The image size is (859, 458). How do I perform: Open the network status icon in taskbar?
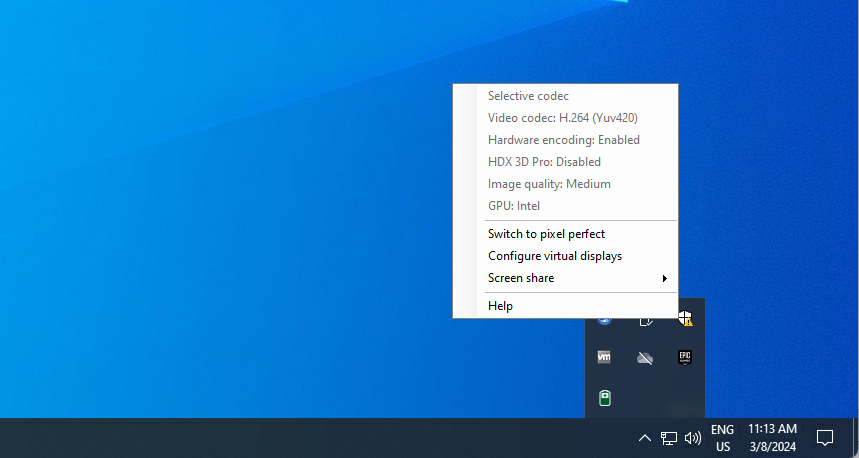(669, 438)
